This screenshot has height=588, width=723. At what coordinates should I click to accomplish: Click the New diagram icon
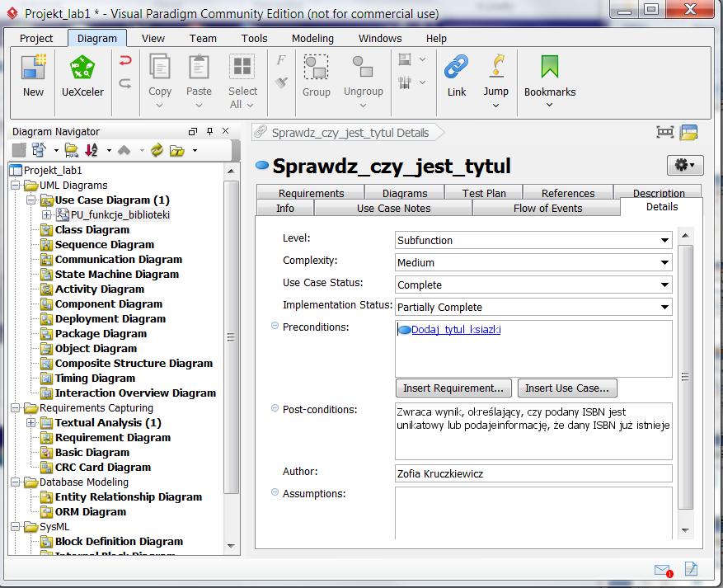click(x=33, y=68)
